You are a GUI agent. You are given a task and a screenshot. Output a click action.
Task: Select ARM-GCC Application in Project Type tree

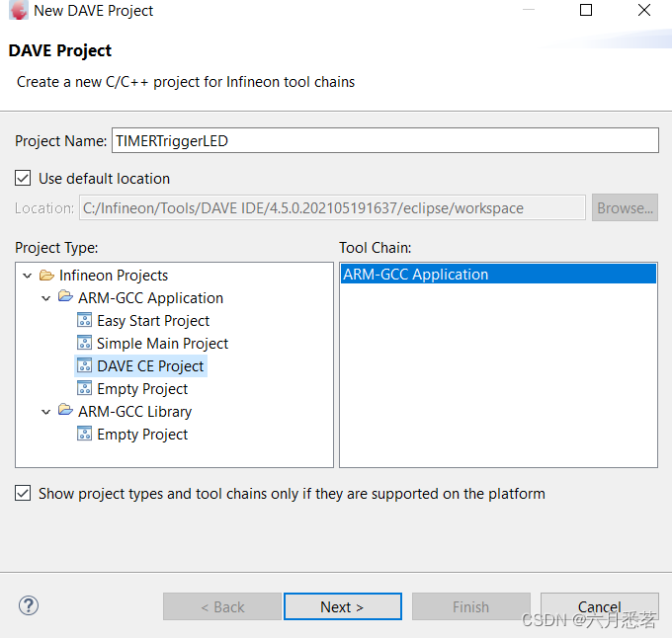click(x=150, y=298)
